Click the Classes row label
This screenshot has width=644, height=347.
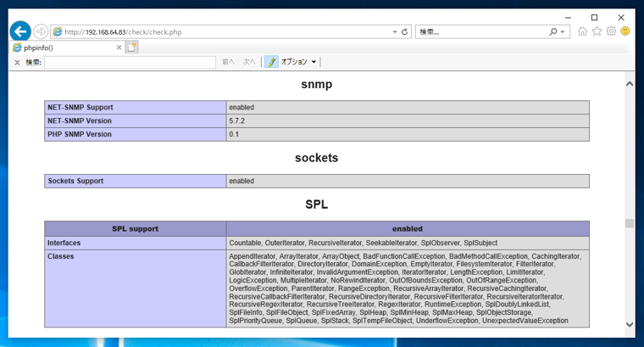point(60,256)
